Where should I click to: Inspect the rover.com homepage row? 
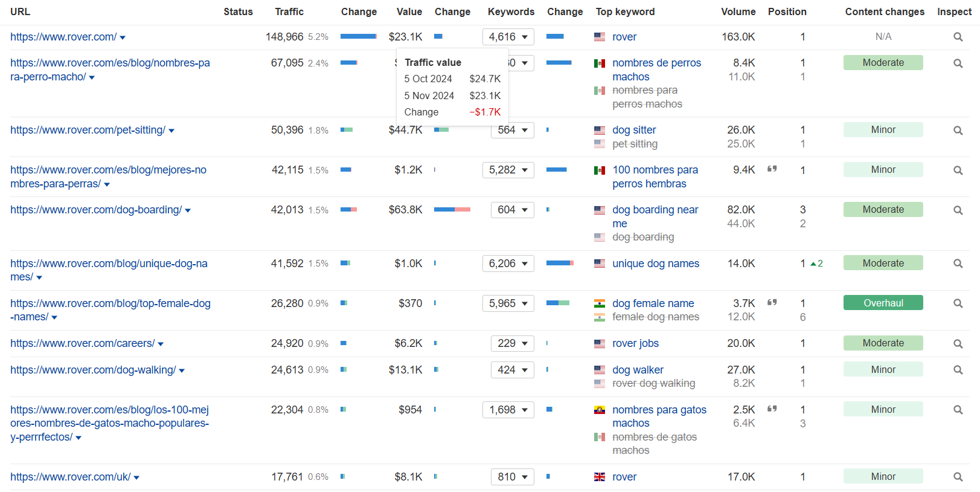pyautogui.click(x=958, y=37)
